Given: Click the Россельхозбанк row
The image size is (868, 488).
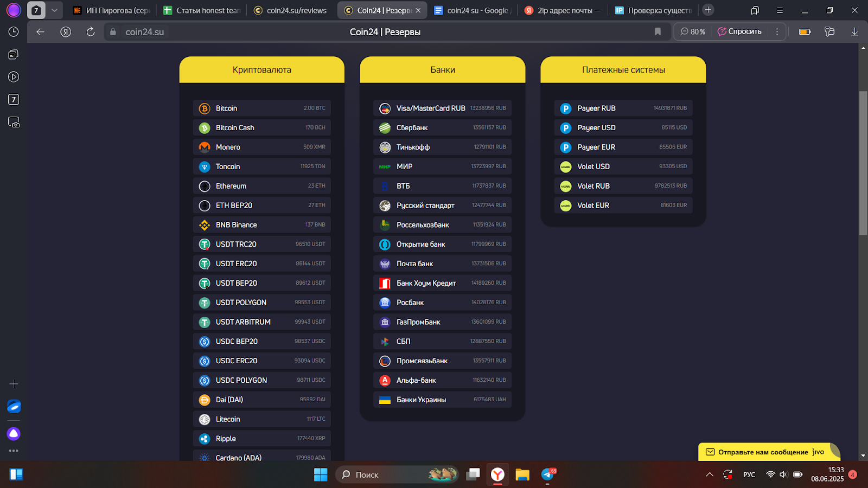Looking at the screenshot, I should click(443, 225).
